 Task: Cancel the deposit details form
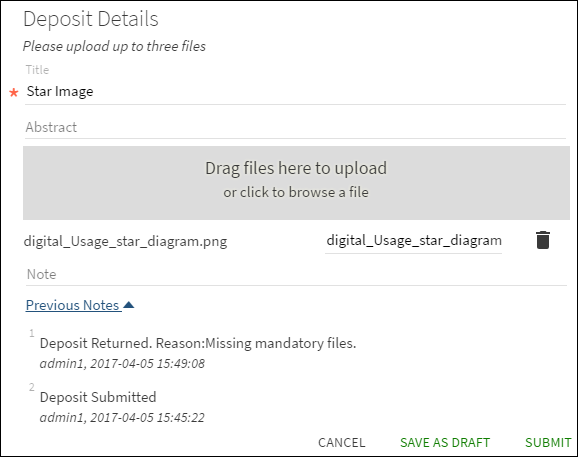(x=342, y=442)
